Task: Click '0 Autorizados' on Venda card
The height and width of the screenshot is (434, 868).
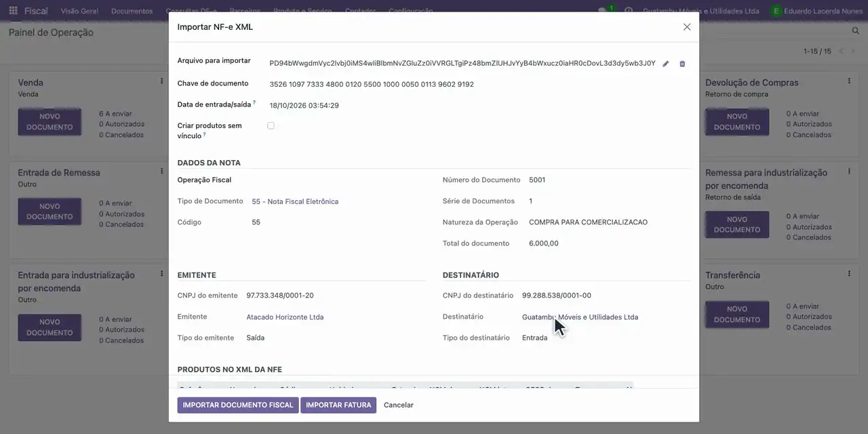Action: click(x=122, y=124)
